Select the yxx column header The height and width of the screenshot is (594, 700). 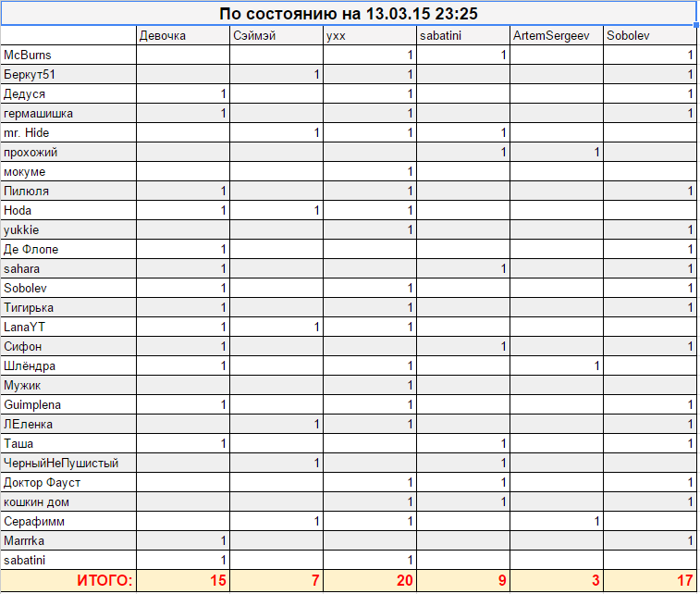[370, 36]
